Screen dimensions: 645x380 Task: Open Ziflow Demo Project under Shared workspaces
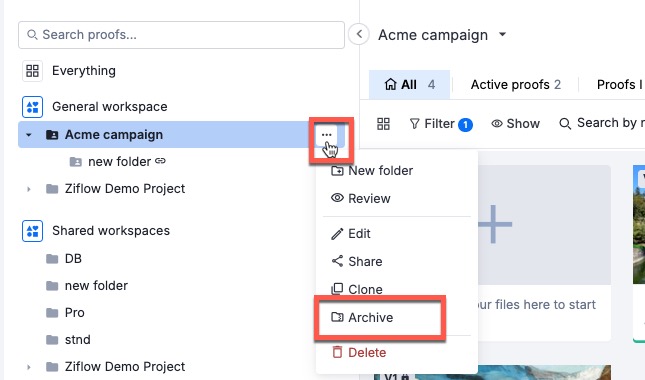pos(125,366)
